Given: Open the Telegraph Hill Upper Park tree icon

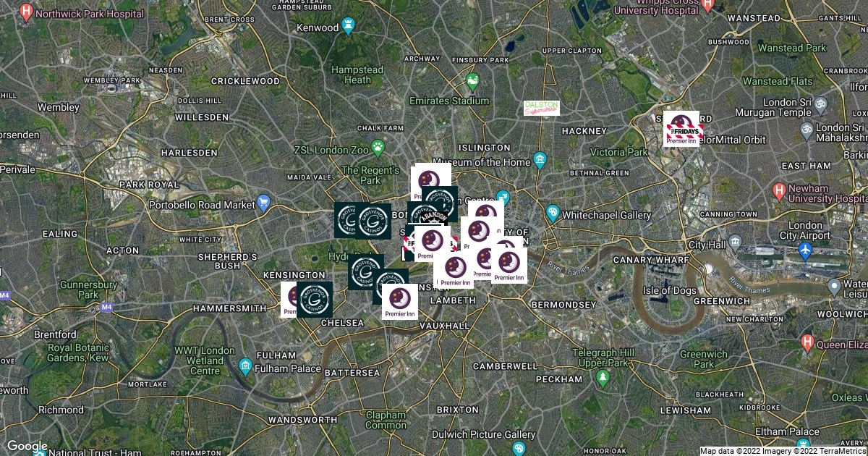Looking at the screenshot, I should tap(603, 377).
